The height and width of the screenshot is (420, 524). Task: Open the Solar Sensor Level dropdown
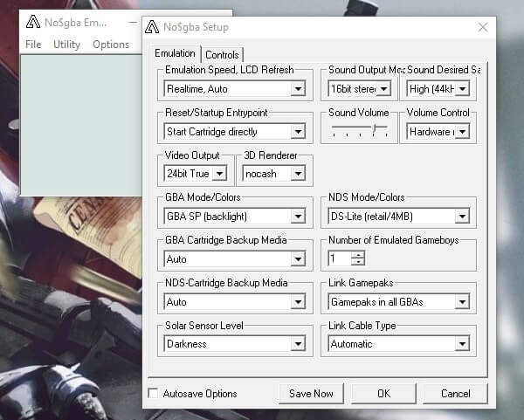pyautogui.click(x=235, y=344)
